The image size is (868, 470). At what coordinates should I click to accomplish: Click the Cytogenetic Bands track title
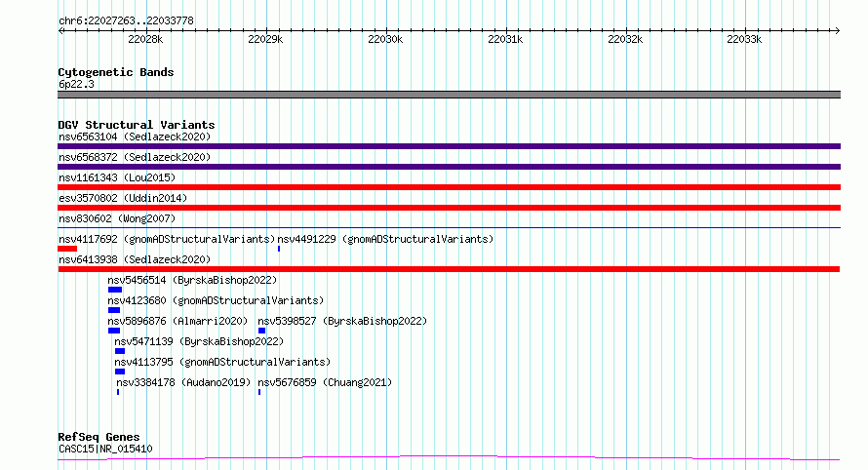[x=116, y=72]
